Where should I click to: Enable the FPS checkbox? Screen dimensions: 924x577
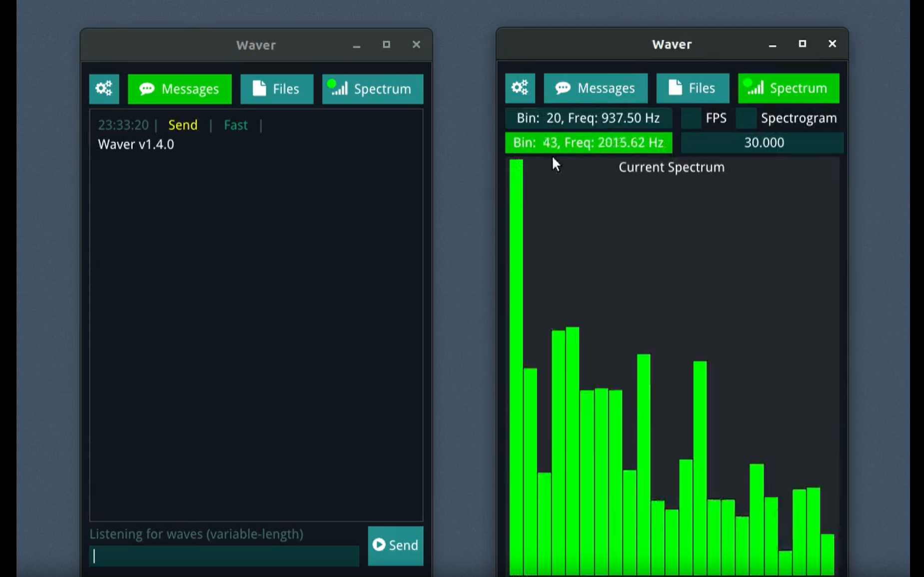691,118
